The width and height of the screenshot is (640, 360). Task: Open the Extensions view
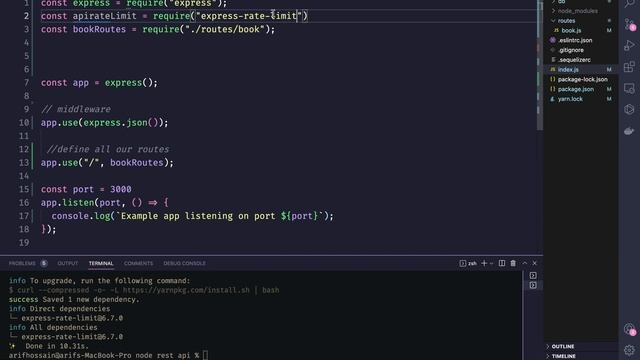[629, 67]
